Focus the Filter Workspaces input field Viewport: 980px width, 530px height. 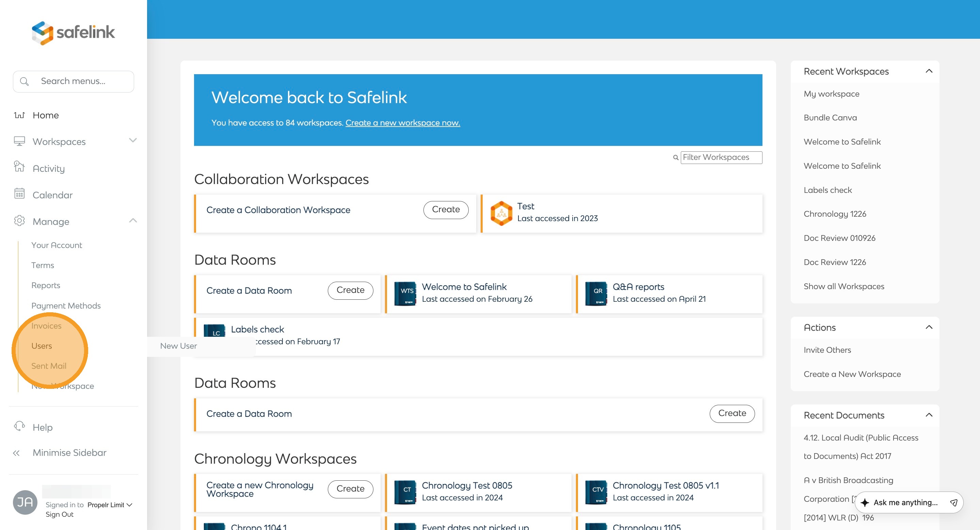click(x=721, y=158)
